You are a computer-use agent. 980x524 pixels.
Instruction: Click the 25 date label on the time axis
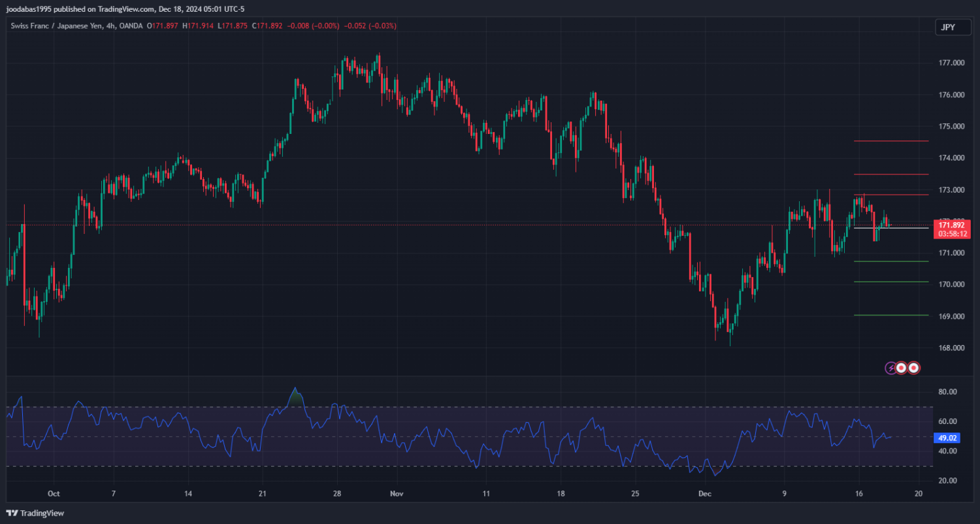[x=634, y=494]
